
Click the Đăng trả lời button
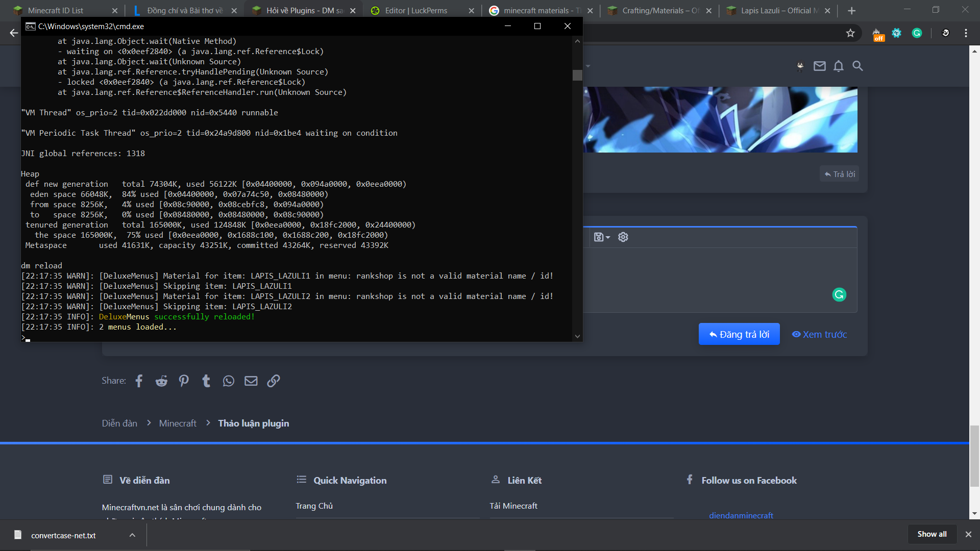(739, 334)
